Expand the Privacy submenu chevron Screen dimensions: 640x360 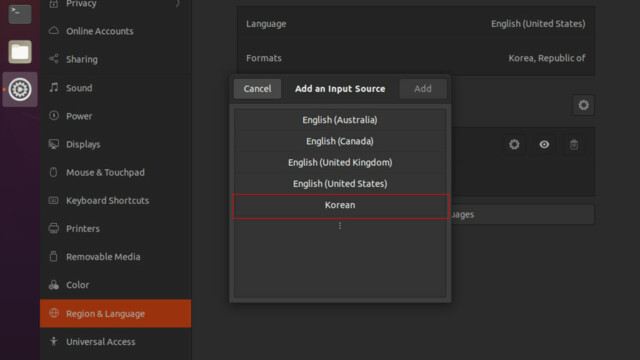(x=178, y=4)
